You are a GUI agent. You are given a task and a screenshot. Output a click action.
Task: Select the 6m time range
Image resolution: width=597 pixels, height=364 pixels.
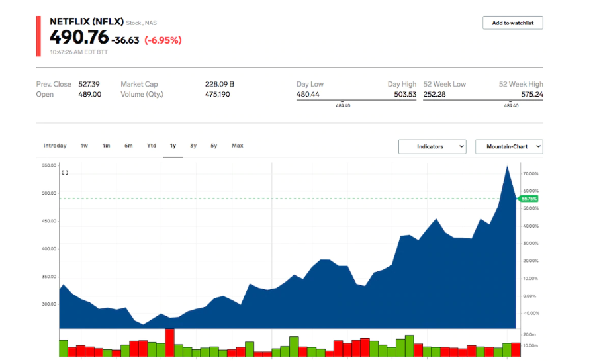click(128, 146)
